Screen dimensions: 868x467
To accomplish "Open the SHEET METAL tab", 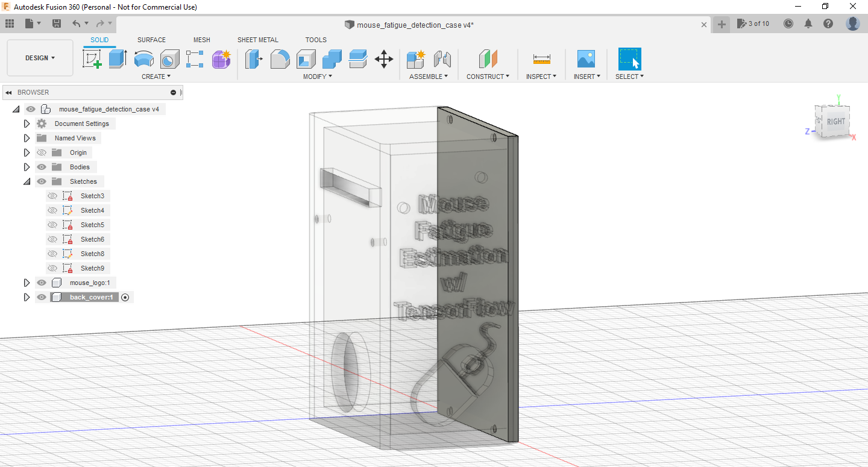I will pos(257,40).
